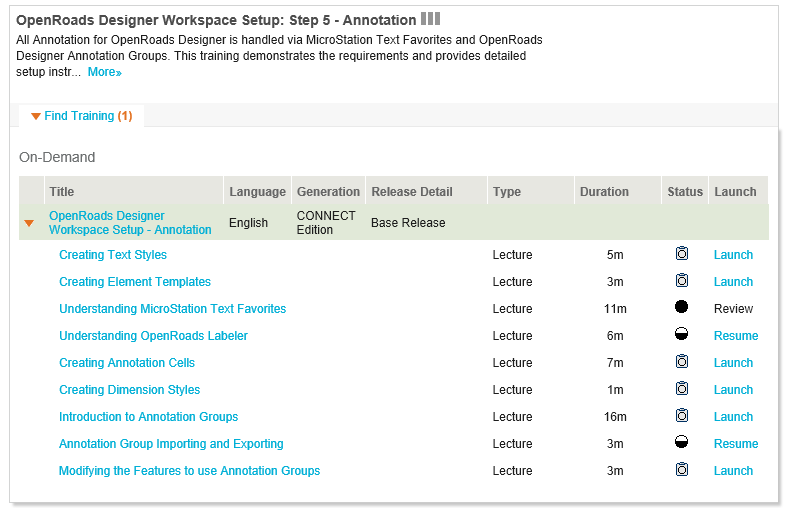Expand the description with the More link
Image resolution: width=787 pixels, height=508 pixels.
tap(104, 72)
